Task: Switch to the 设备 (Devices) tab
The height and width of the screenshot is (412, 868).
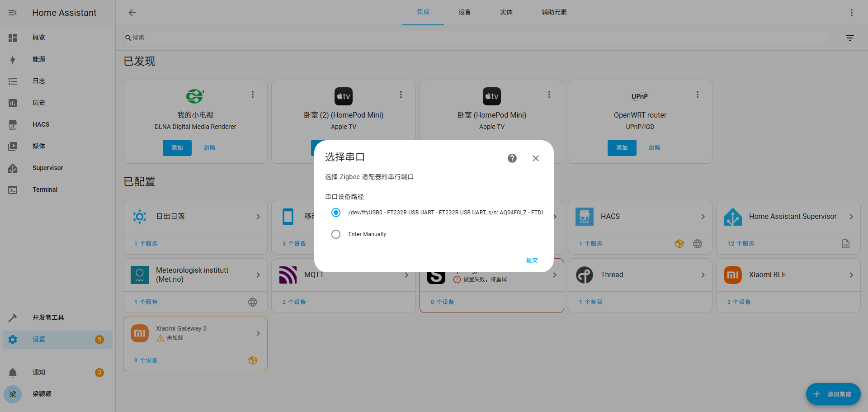Action: tap(464, 12)
